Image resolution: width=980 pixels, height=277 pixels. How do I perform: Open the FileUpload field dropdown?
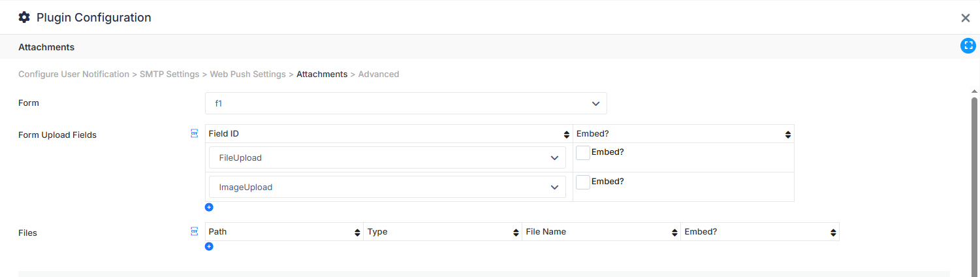click(x=388, y=157)
